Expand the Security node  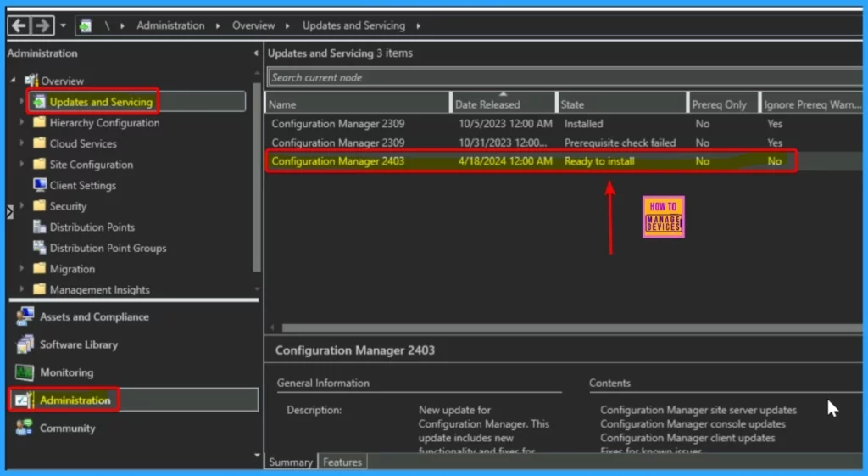click(x=21, y=205)
